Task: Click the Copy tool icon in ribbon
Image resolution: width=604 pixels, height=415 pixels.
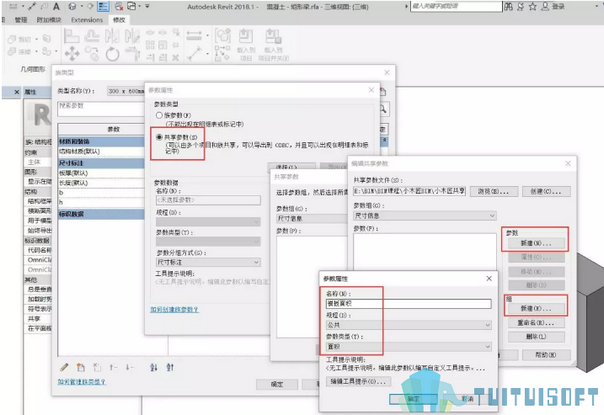Action: click(92, 54)
